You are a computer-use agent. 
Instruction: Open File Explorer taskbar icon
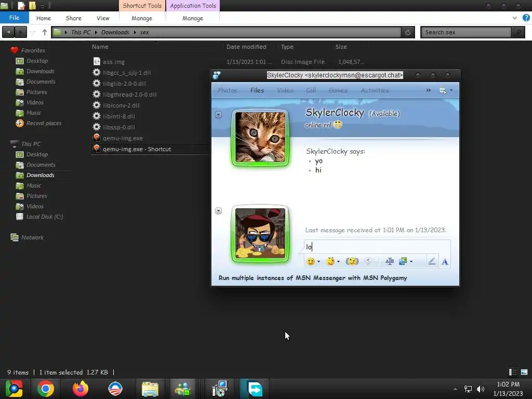(150, 389)
